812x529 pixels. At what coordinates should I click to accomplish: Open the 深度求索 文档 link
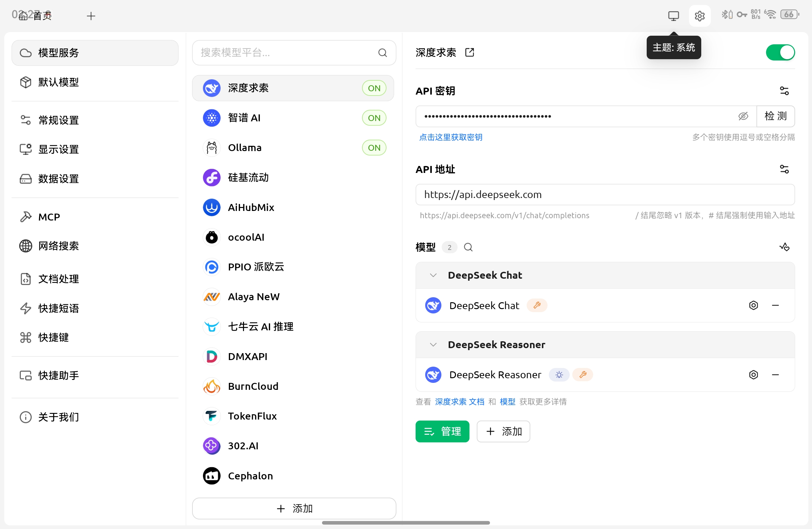coord(460,402)
